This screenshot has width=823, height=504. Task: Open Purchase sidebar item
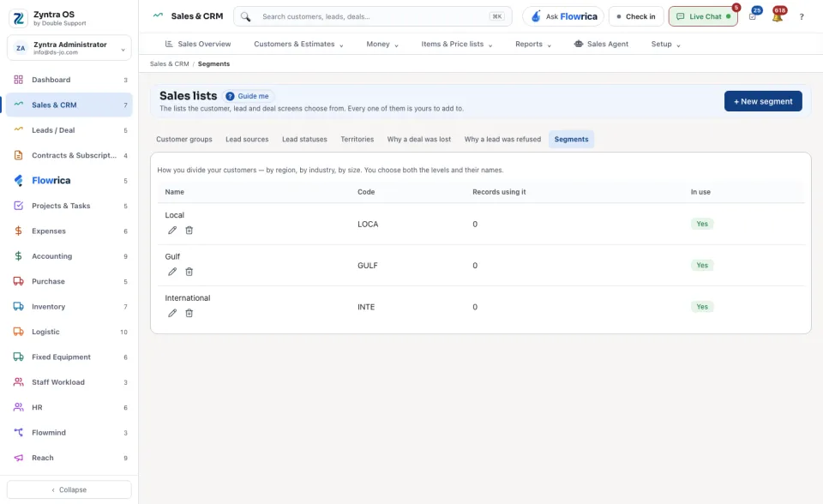click(69, 281)
